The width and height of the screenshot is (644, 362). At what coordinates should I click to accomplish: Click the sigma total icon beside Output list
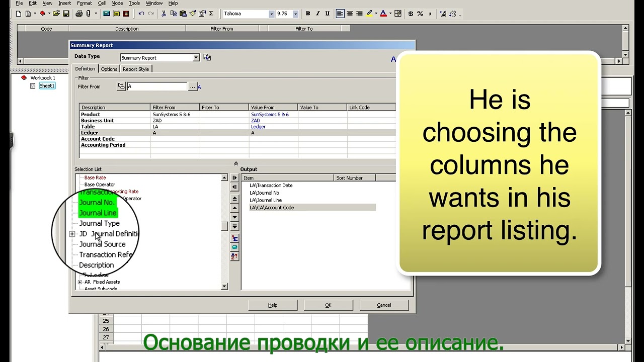point(234,238)
